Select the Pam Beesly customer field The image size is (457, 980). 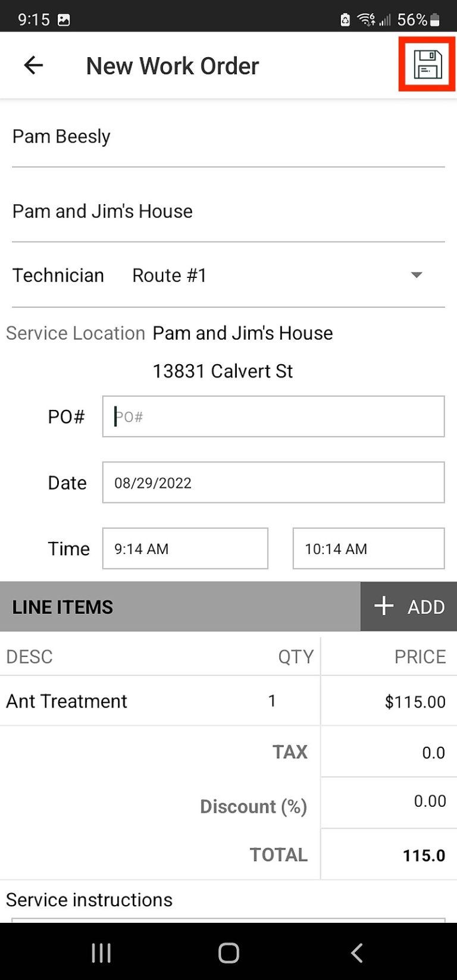pyautogui.click(x=228, y=137)
